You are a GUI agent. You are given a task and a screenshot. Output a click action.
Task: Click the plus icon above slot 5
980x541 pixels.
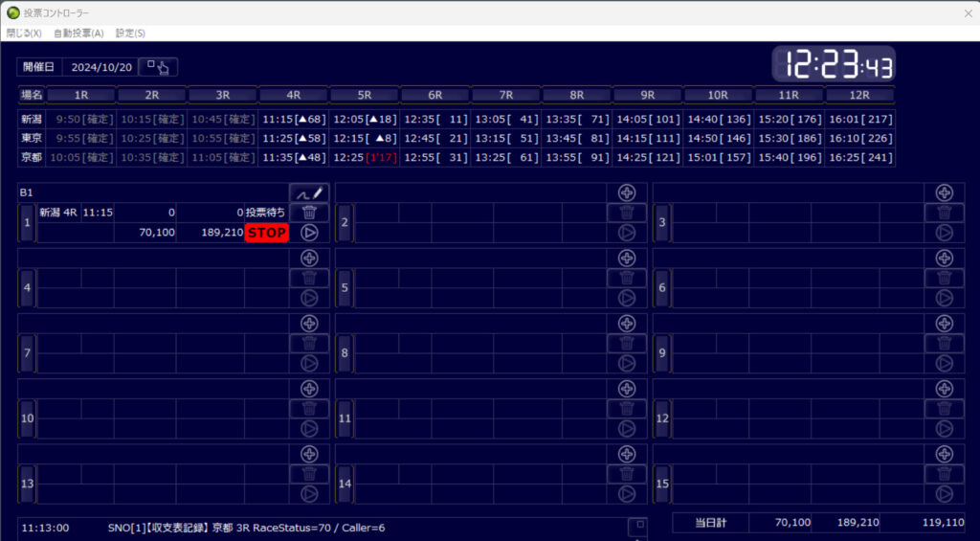[627, 258]
